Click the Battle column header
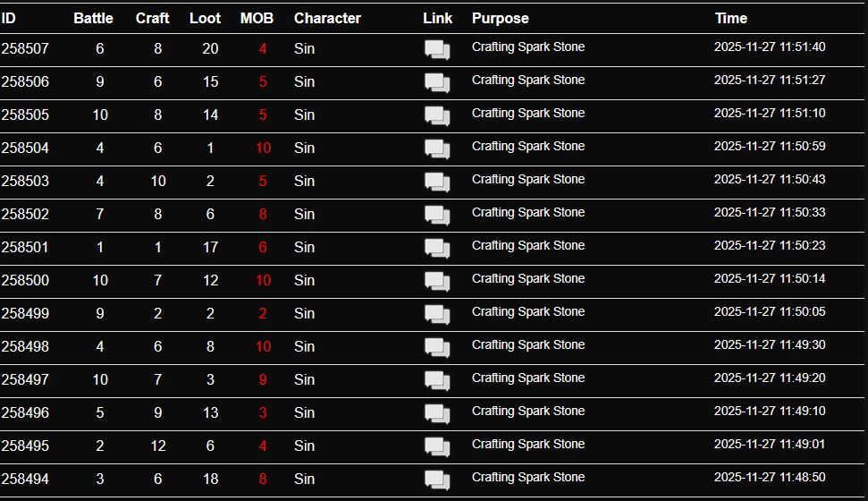 pyautogui.click(x=94, y=18)
